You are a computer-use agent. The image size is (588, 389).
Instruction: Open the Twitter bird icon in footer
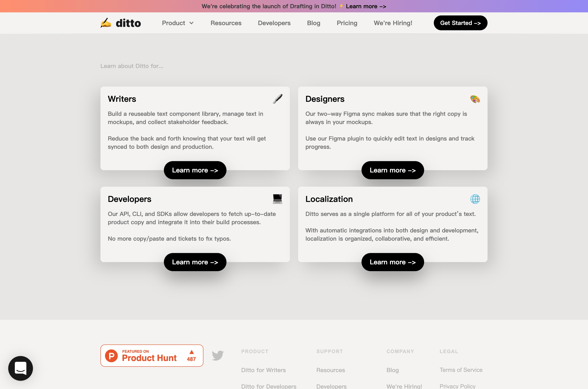pyautogui.click(x=218, y=355)
